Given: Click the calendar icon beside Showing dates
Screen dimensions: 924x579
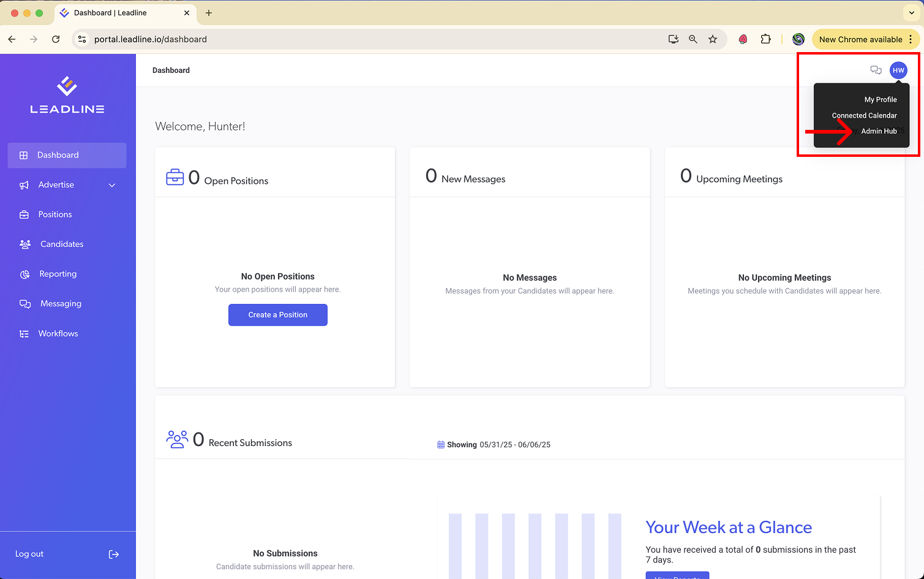Looking at the screenshot, I should 441,445.
